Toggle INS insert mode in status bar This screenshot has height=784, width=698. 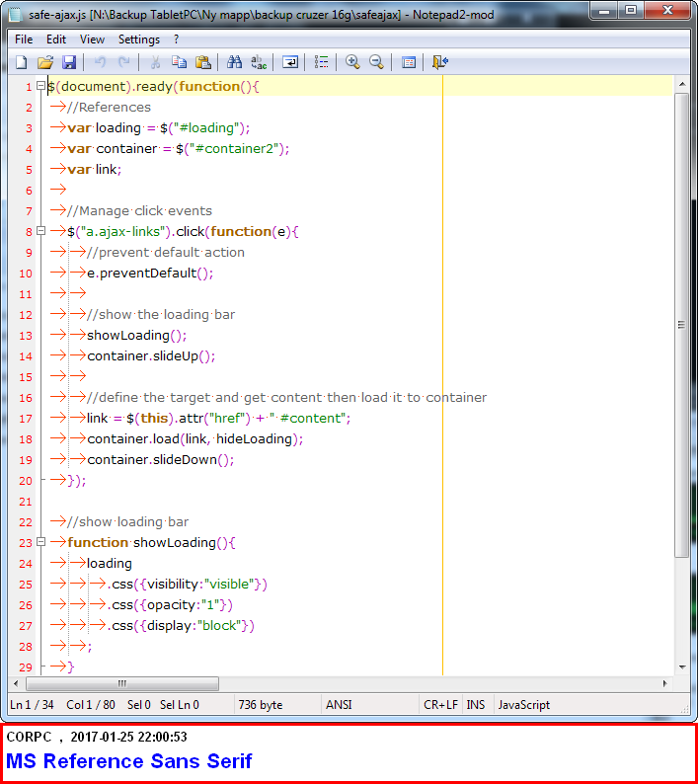[476, 705]
